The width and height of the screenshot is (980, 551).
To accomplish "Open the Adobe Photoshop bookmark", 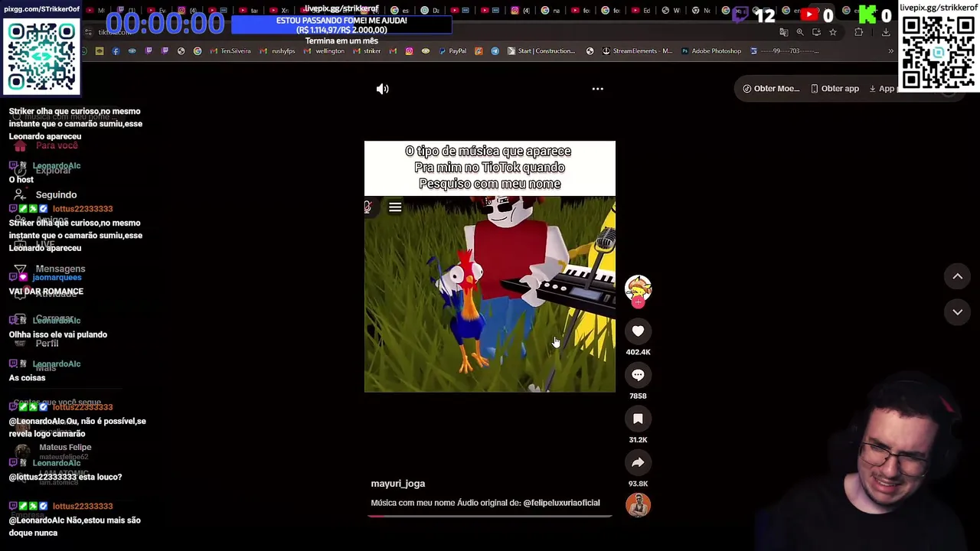I will 710,51.
